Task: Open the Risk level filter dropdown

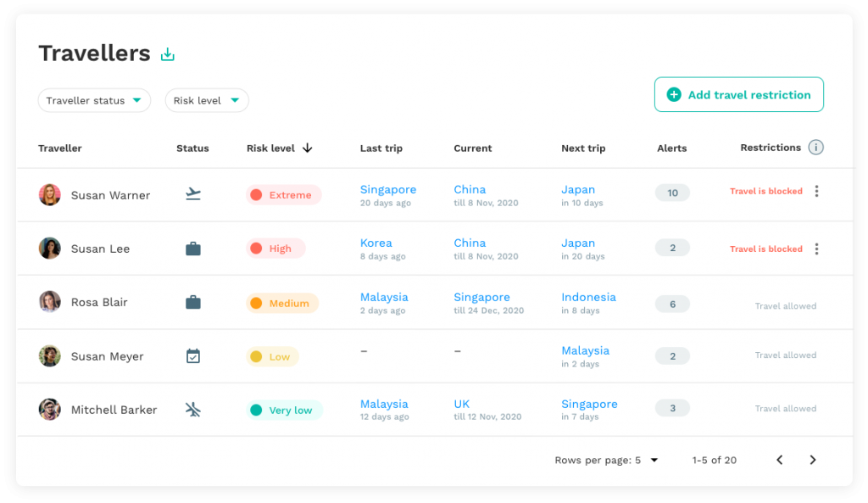Action: (207, 100)
